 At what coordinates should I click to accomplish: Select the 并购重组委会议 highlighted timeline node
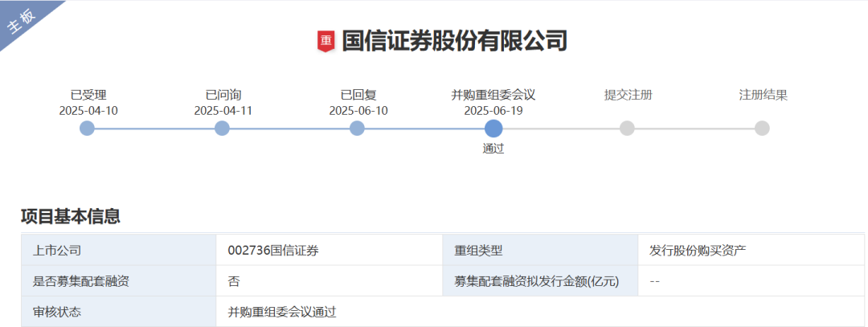(x=493, y=129)
